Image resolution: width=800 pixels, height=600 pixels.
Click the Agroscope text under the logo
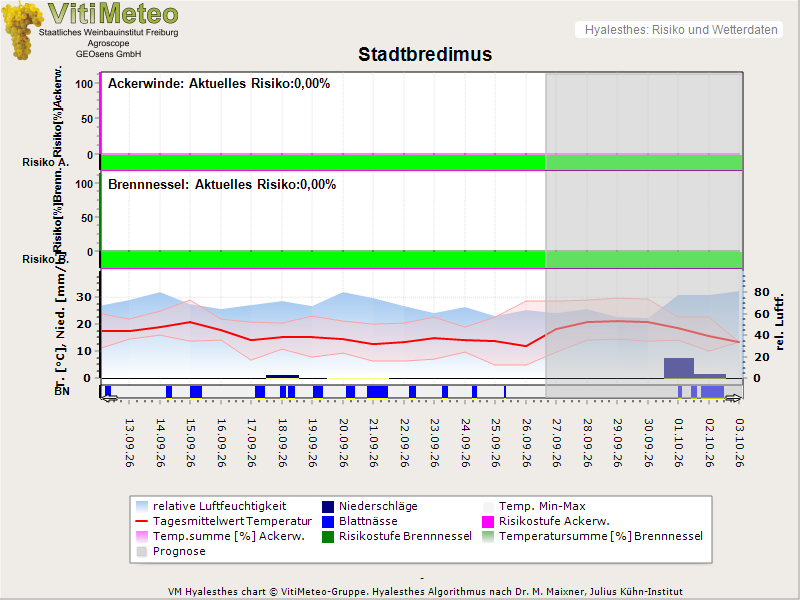(x=108, y=43)
